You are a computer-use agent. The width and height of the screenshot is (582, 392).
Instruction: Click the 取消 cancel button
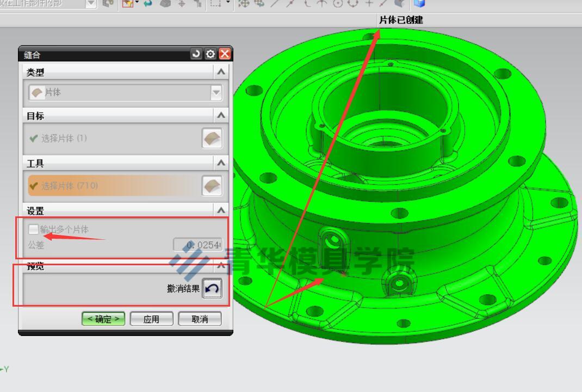coord(200,319)
